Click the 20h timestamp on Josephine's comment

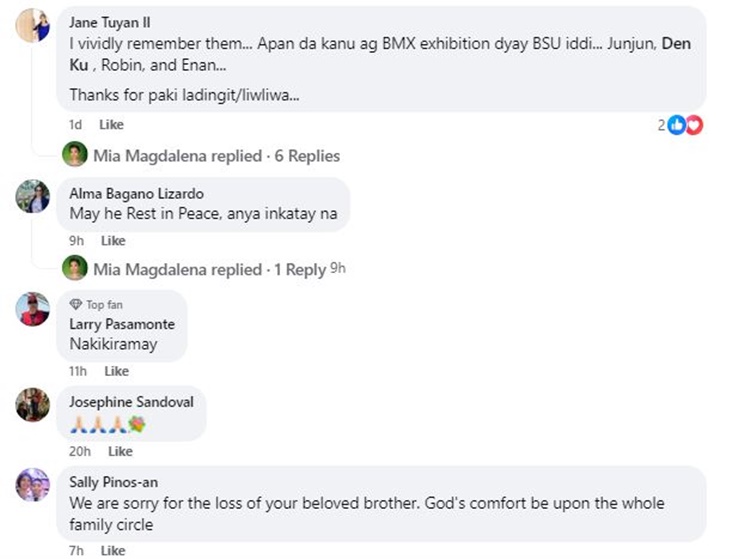[78, 451]
